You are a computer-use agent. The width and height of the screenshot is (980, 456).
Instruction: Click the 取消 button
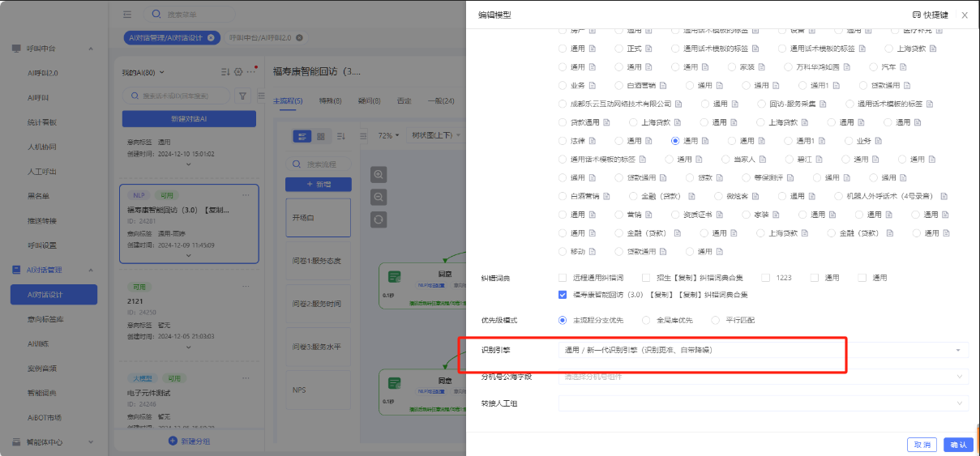pos(922,445)
